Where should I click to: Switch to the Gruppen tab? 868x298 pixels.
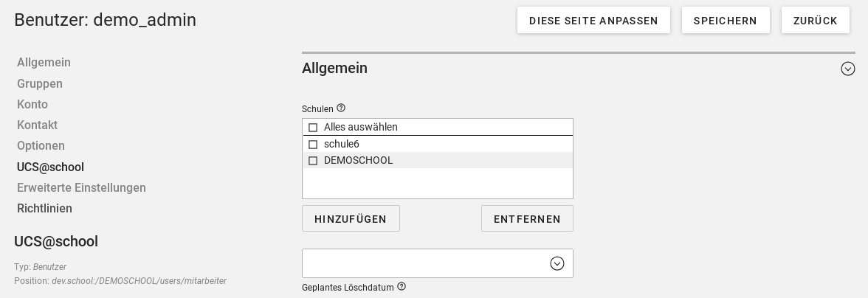40,84
